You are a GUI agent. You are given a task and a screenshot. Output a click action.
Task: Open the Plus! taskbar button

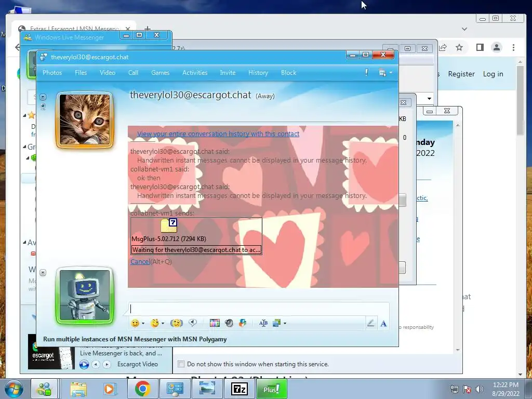(x=271, y=389)
